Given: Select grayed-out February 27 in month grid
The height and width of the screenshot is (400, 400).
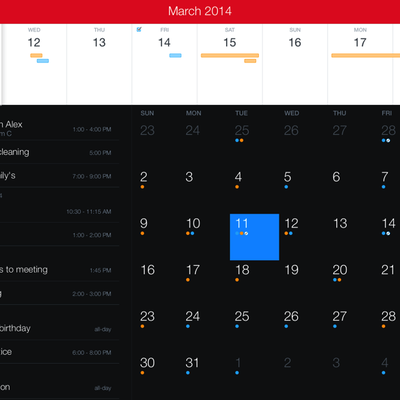Looking at the screenshot, I should [x=339, y=130].
